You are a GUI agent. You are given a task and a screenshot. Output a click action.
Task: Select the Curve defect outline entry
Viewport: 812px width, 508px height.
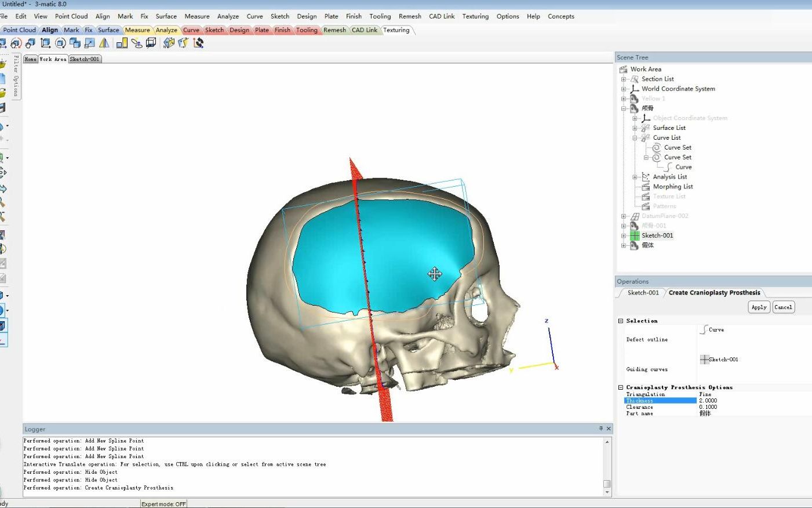point(712,329)
